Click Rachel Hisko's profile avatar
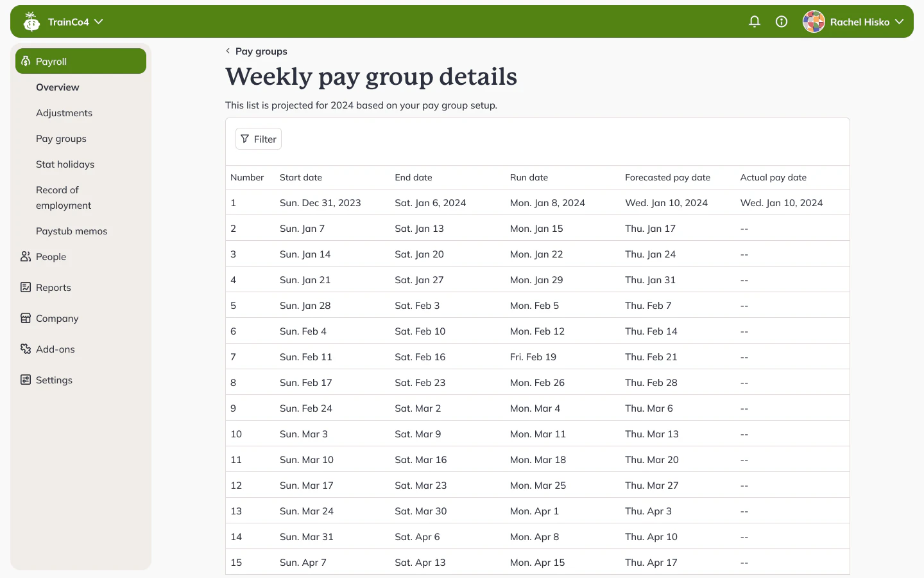 pyautogui.click(x=814, y=21)
